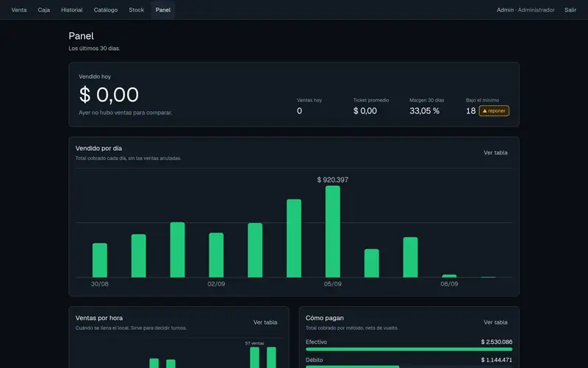The width and height of the screenshot is (588, 368).
Task: Click the $ 0,00 Vendido hoy amount
Action: [109, 95]
